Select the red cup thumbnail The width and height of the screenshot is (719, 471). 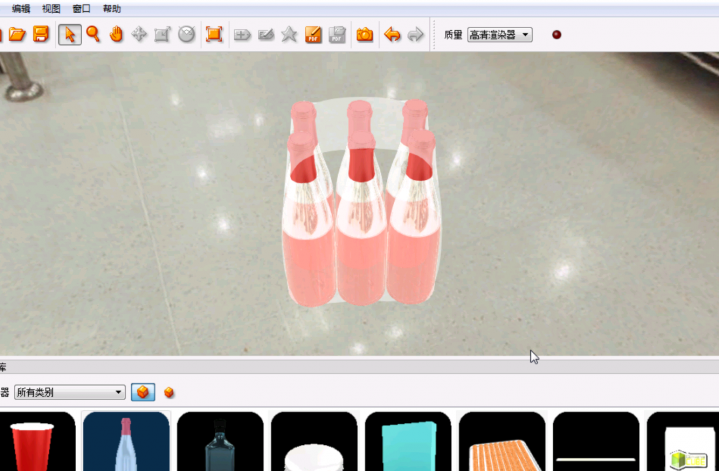point(35,442)
